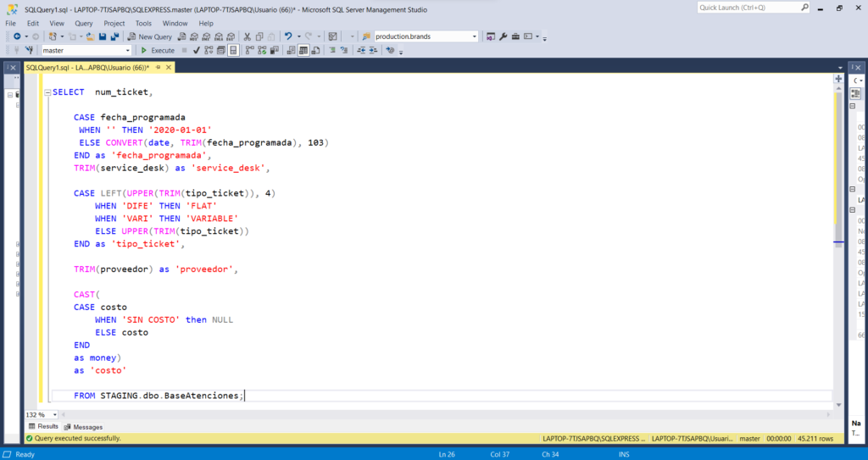Pin the SQLQuery1.sql tab
Image resolution: width=868 pixels, height=460 pixels.
158,67
